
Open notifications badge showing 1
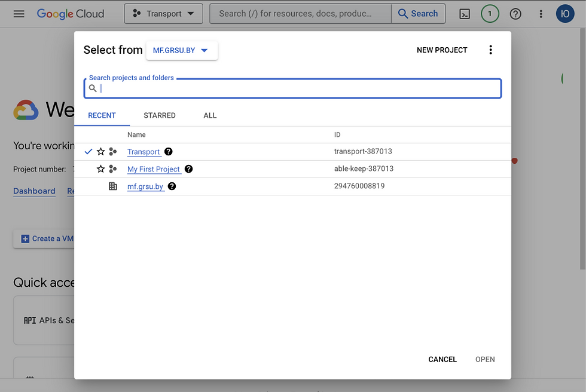(x=490, y=14)
